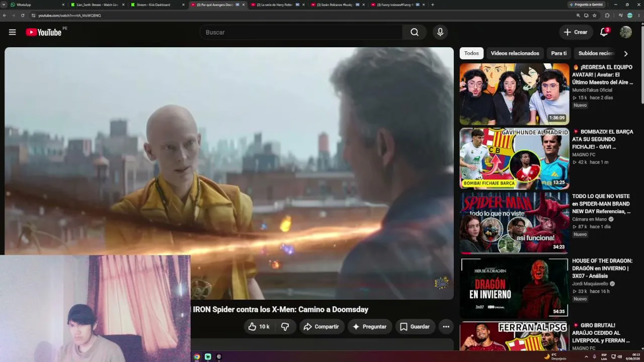Show more filter chips with right chevron

point(626,53)
